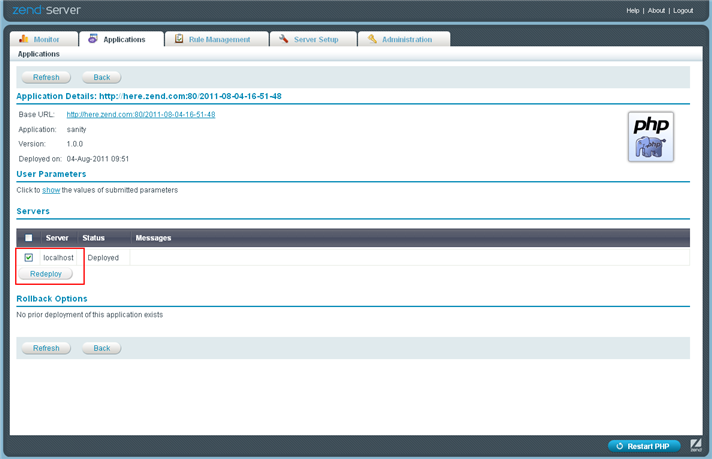Click the PHP elephant application logo
This screenshot has height=459, width=712.
point(651,137)
